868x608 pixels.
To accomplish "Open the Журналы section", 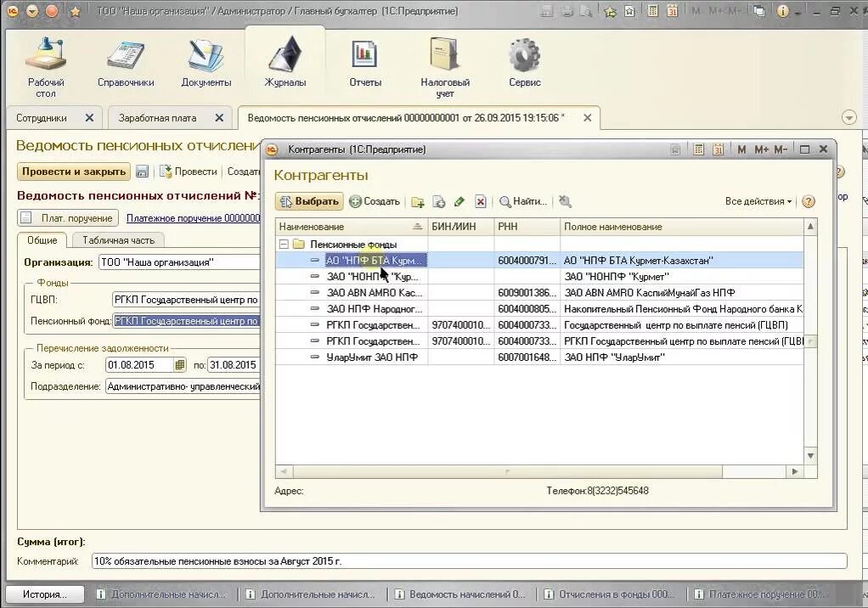I will pyautogui.click(x=285, y=64).
